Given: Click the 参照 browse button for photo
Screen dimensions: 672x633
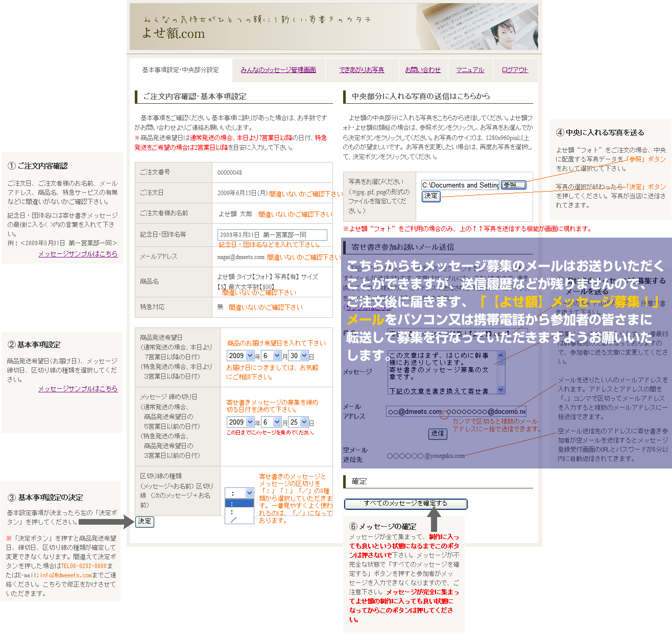Looking at the screenshot, I should tap(513, 185).
